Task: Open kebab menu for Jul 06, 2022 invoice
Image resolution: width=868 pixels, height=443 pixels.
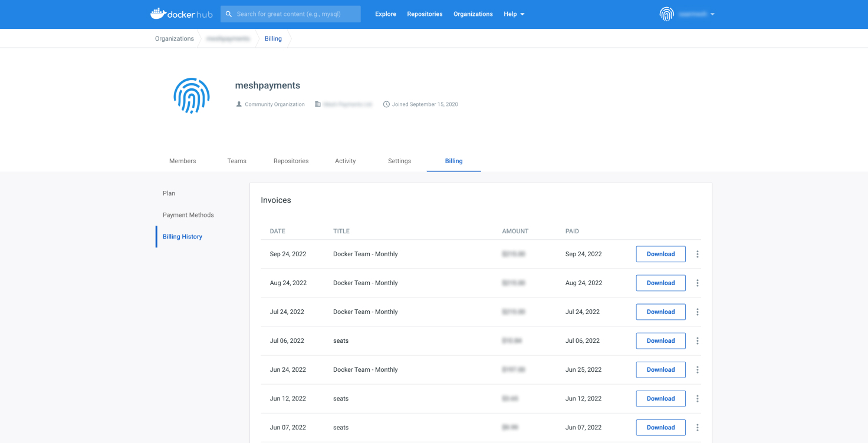Action: (x=697, y=340)
